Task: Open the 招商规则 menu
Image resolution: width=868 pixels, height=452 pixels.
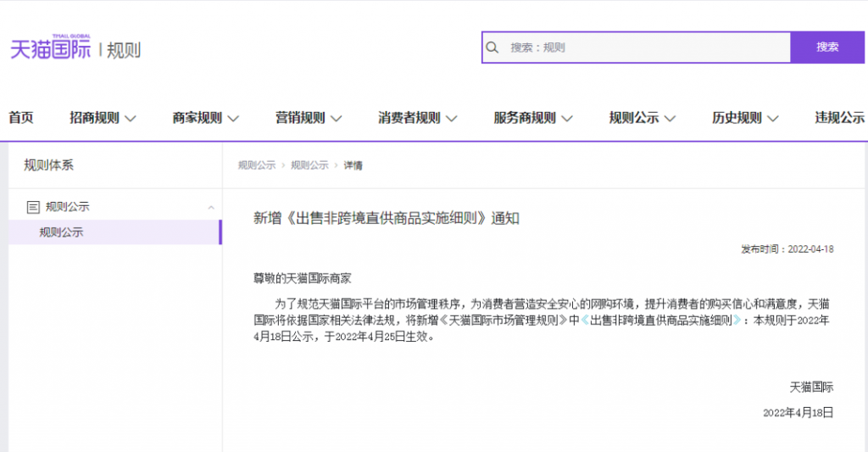Action: [94, 118]
